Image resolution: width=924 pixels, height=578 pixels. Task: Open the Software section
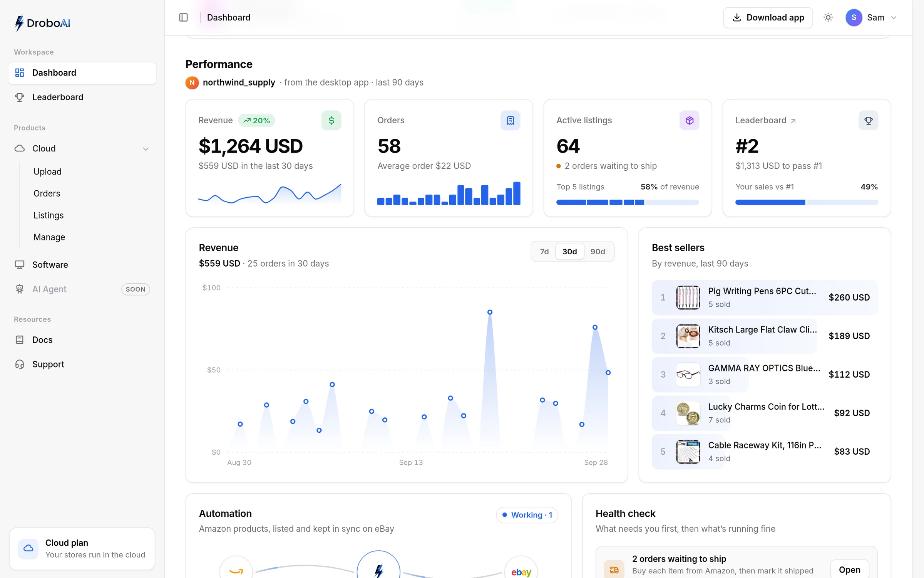[x=82, y=265]
